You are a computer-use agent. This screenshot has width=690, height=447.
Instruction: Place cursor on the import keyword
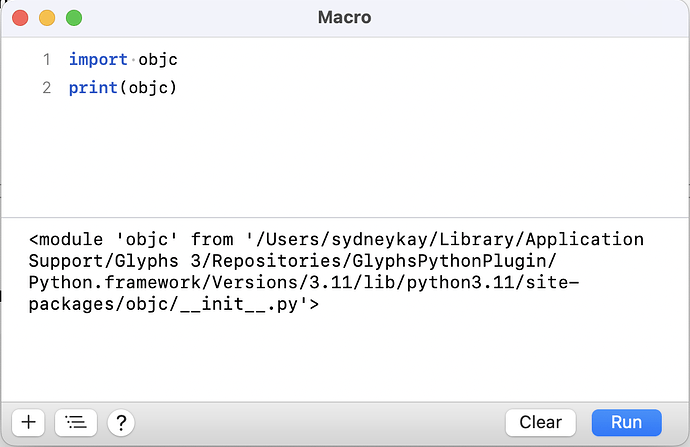tap(91, 60)
